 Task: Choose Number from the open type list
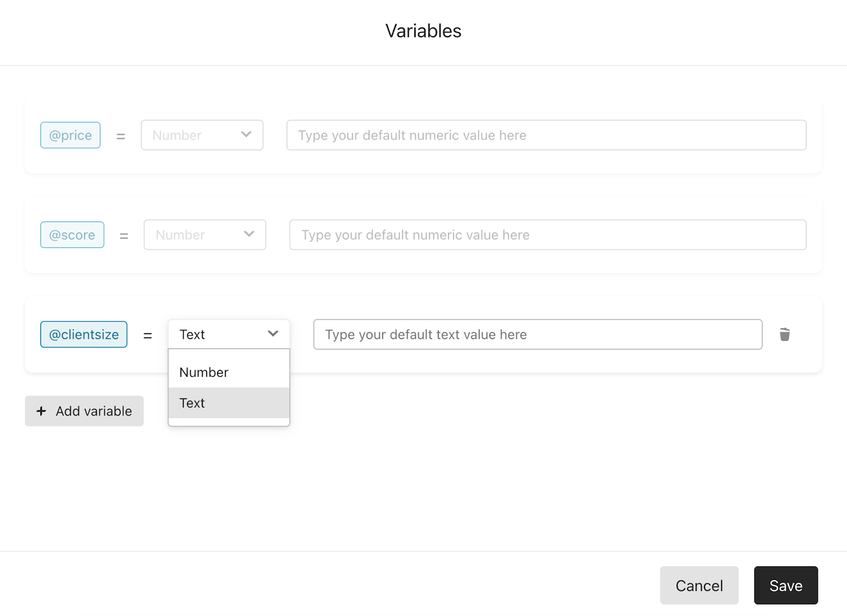tap(229, 373)
